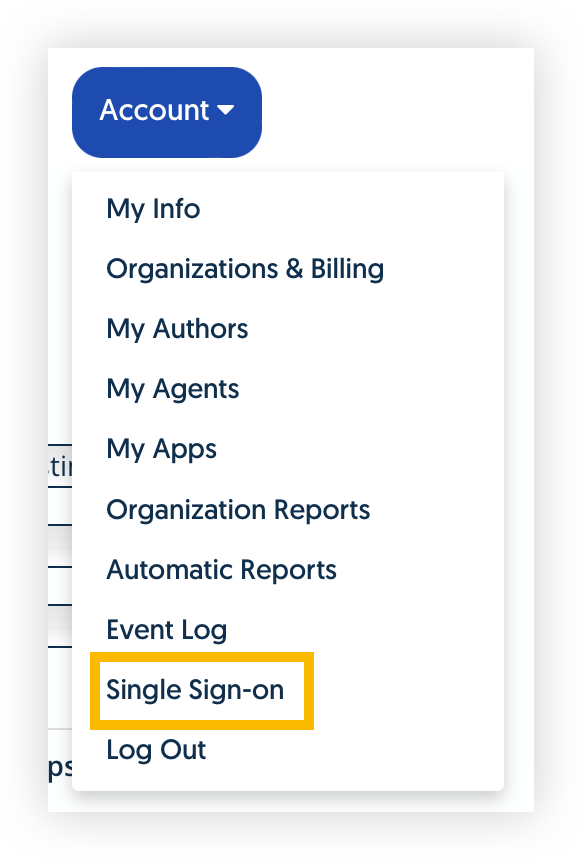Click the partly hidden underlined link behind the menu
Viewport: 582px width, 860px height.
pyautogui.click(x=60, y=467)
